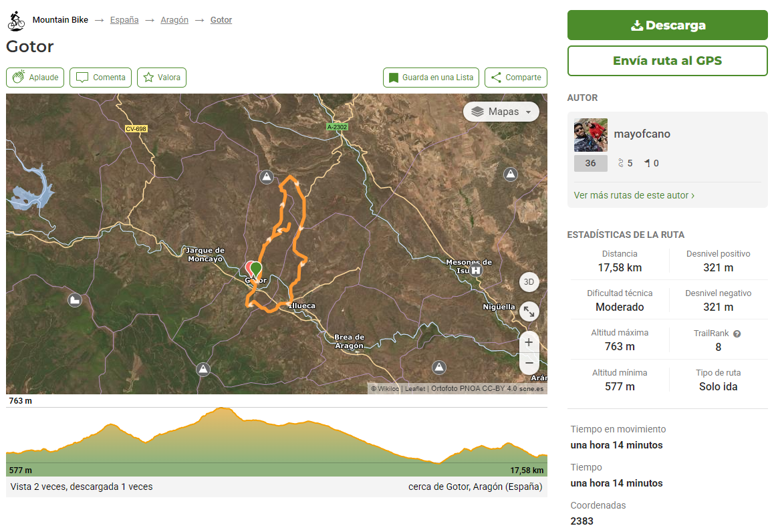Click the Descarga download button
Viewport: 774px width, 532px height.
[667, 25]
